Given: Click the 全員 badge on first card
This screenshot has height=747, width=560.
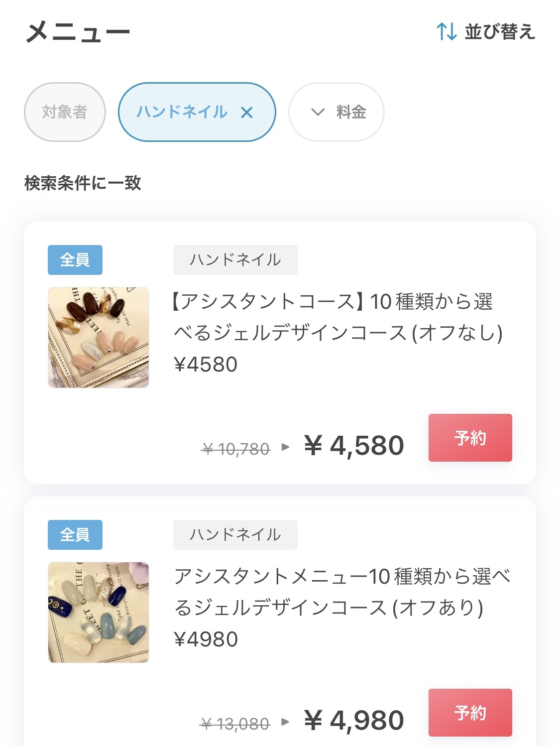Looking at the screenshot, I should click(75, 259).
